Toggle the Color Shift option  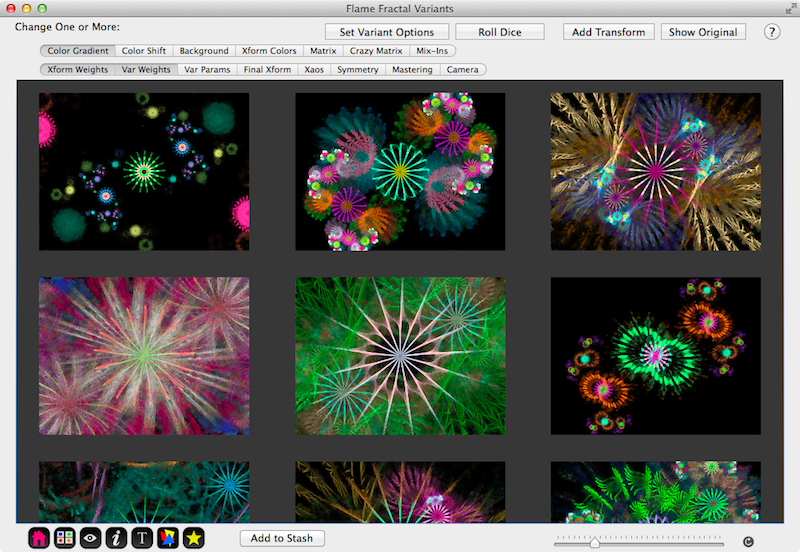click(x=144, y=51)
